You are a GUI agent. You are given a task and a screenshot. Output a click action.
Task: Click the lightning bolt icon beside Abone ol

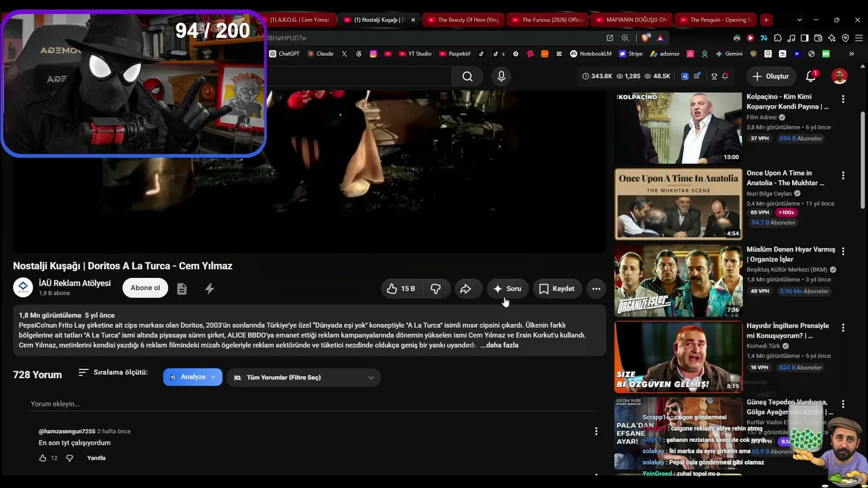210,289
